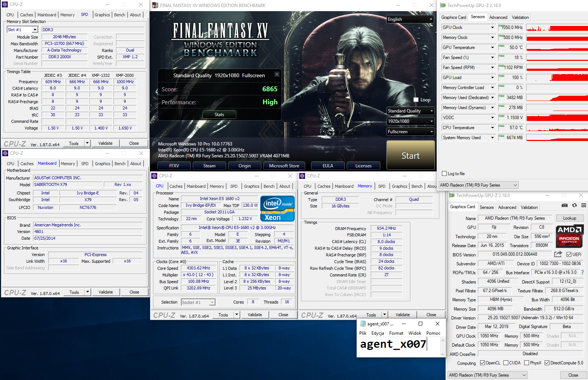588x380 pixels.
Task: Click the CPU-Z Processor window title icon
Action: point(154,176)
